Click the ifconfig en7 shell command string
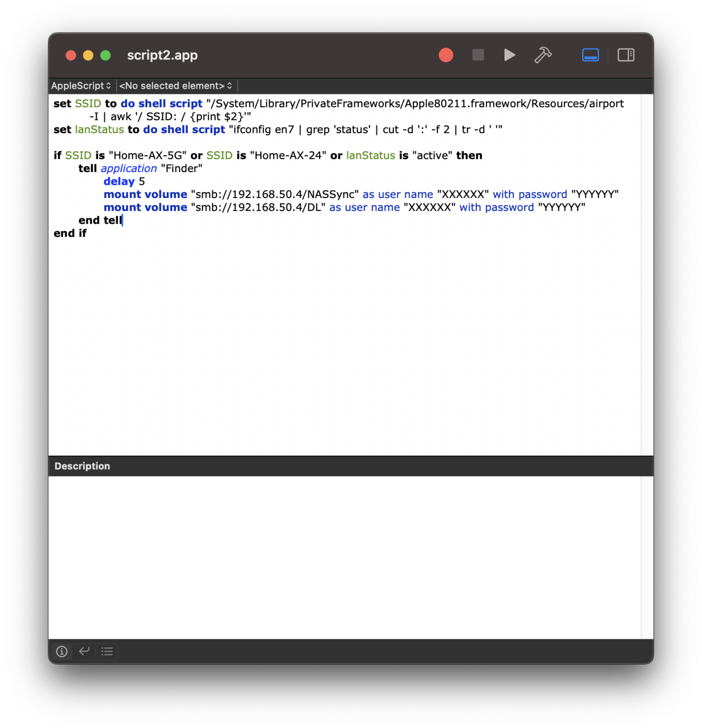The height and width of the screenshot is (728, 702). 365,130
